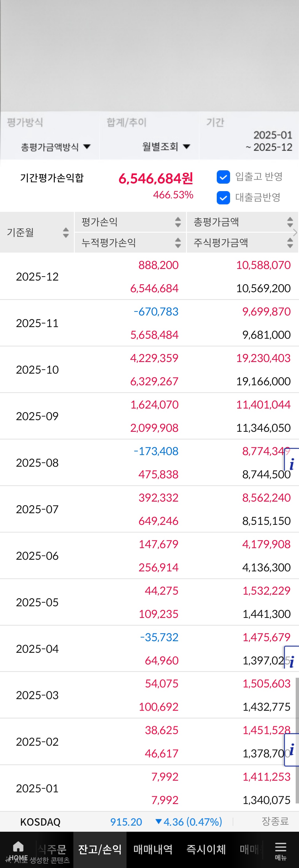Uncheck the 입출고 반영 checkbox

223,177
